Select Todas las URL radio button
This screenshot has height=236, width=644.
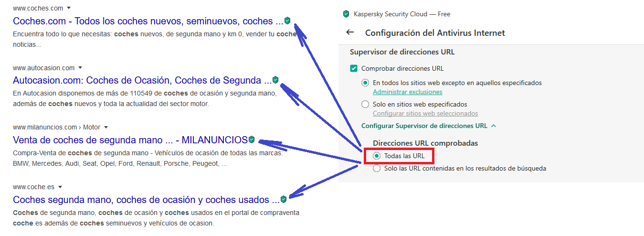[x=377, y=156]
